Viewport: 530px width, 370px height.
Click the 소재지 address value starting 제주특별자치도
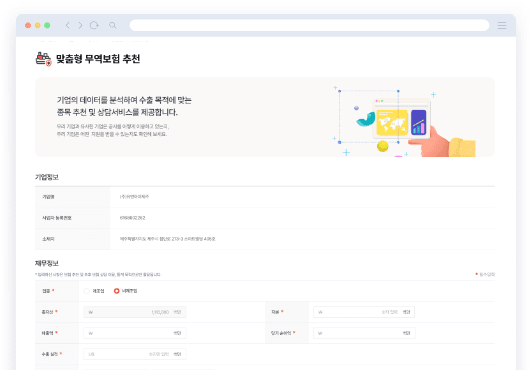(x=167, y=239)
